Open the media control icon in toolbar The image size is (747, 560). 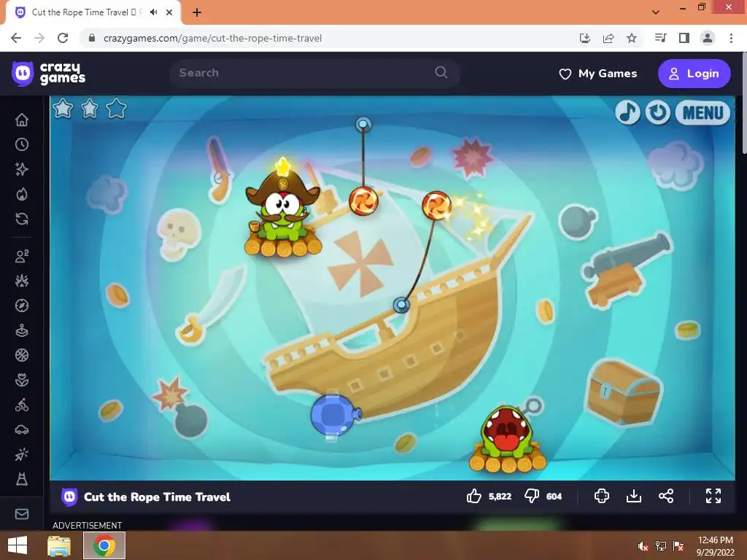[x=661, y=38]
